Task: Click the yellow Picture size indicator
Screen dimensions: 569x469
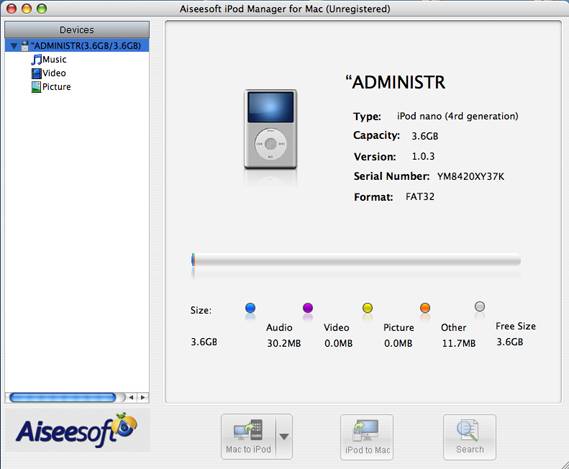Action: coord(368,308)
